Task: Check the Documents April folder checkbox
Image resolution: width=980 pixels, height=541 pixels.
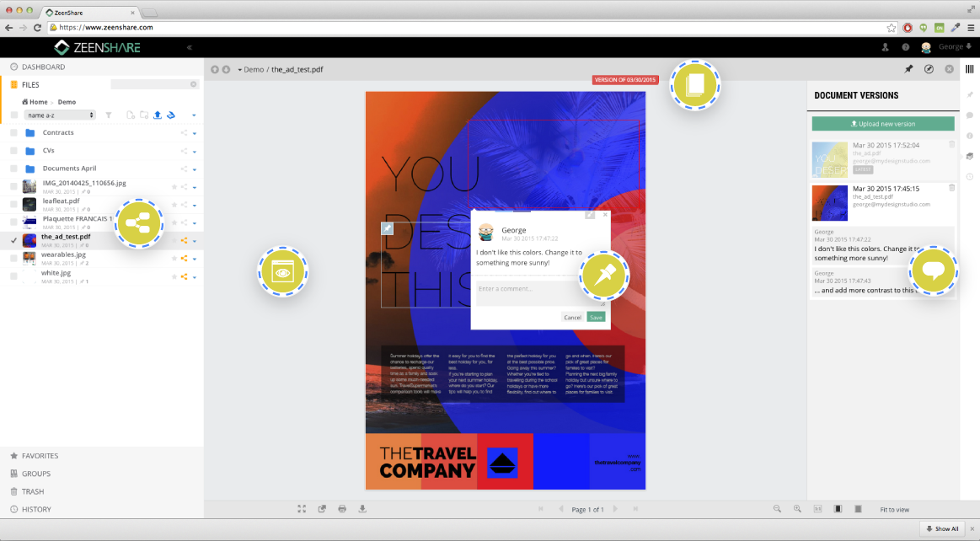Action: [x=13, y=169]
